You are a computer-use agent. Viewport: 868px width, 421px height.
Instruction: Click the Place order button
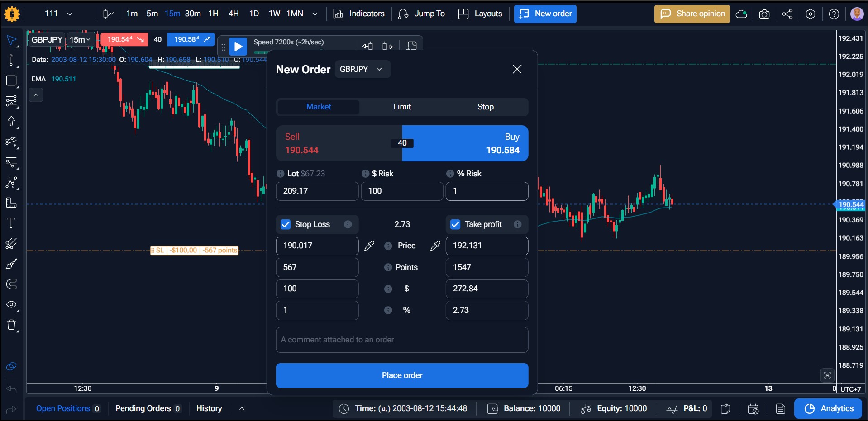(x=402, y=375)
